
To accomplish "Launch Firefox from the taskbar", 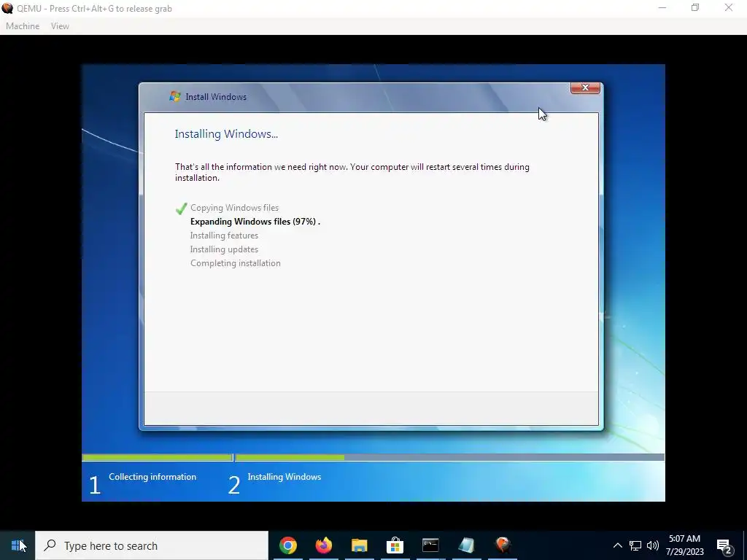I will (x=323, y=545).
